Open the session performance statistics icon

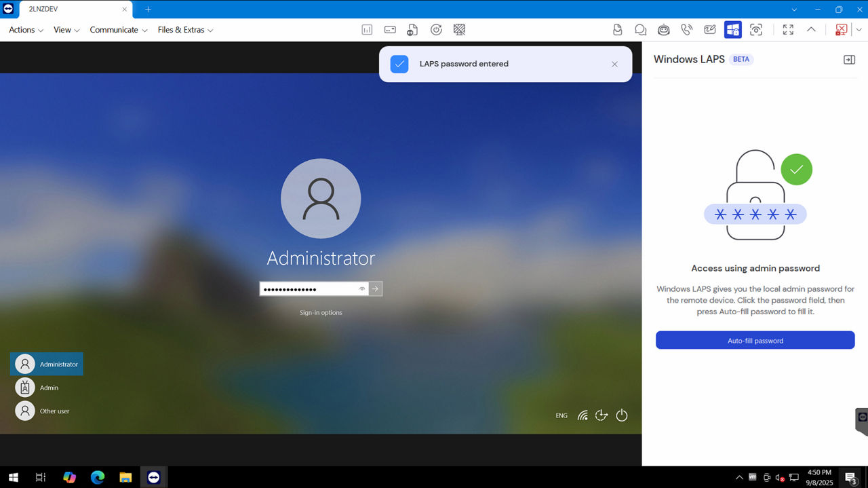pos(367,29)
